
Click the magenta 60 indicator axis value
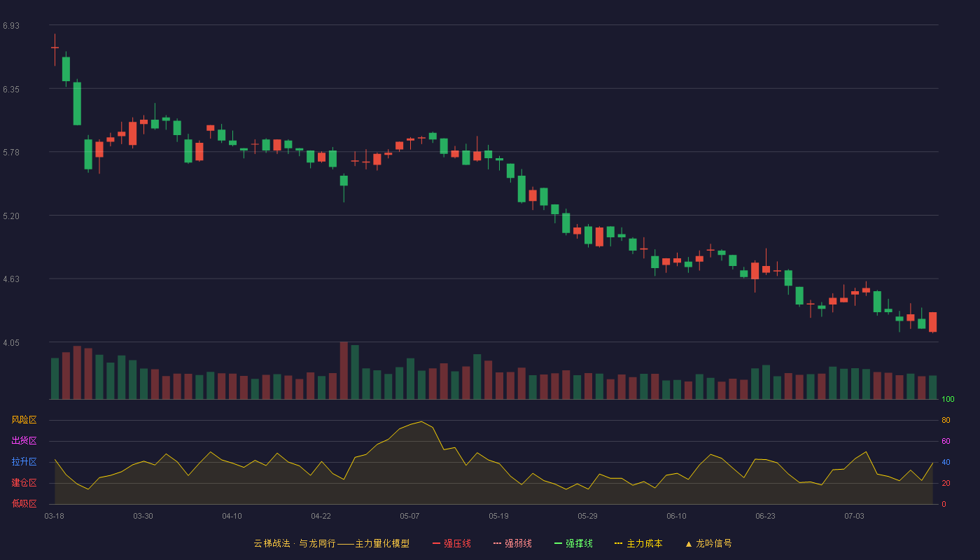tap(946, 442)
